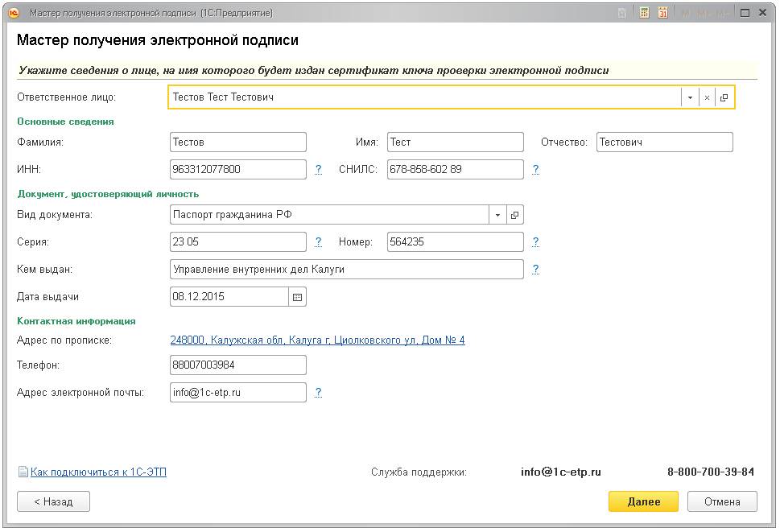This screenshot has width=780, height=532.
Task: Open the Вид документа record button
Action: coord(515,215)
